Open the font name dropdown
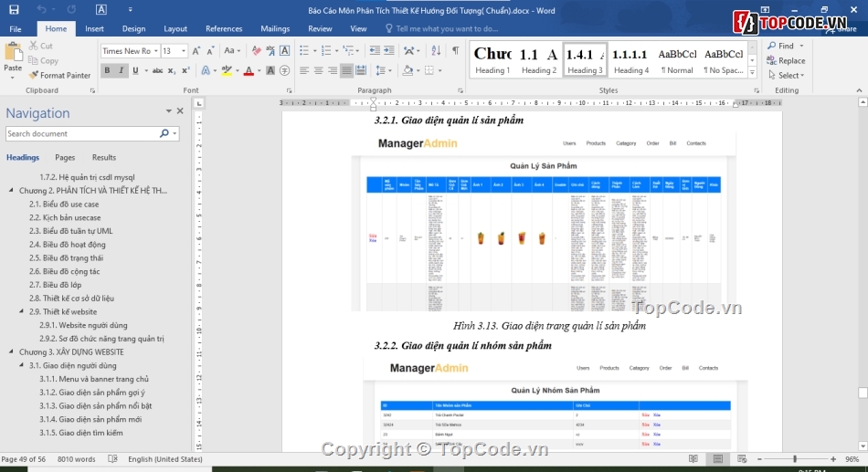Viewport: 868px width, 472px height. 156,51
